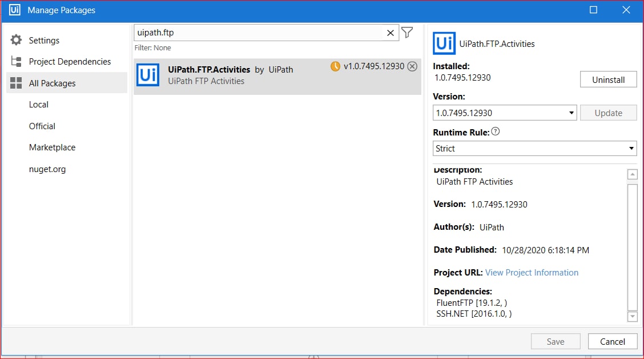This screenshot has height=359, width=644.
Task: Click Cancel to close the dialog
Action: [x=613, y=342]
